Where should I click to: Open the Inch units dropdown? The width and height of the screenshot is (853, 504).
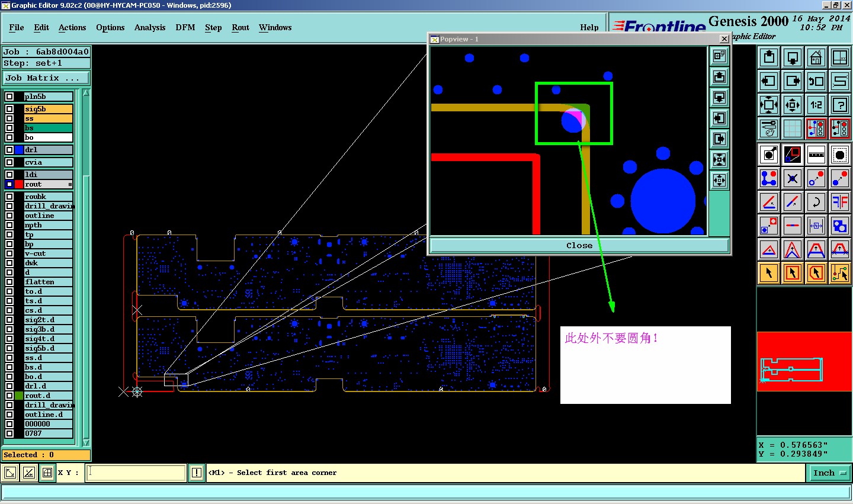coord(829,473)
